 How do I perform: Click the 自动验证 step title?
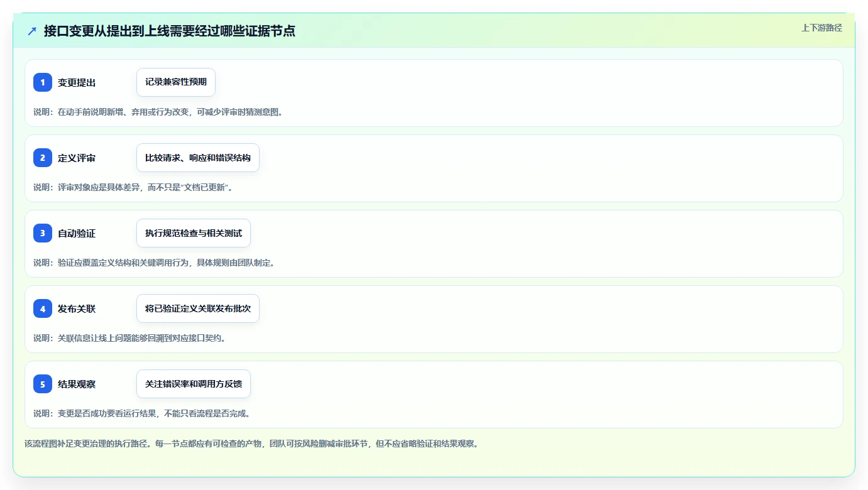click(77, 234)
